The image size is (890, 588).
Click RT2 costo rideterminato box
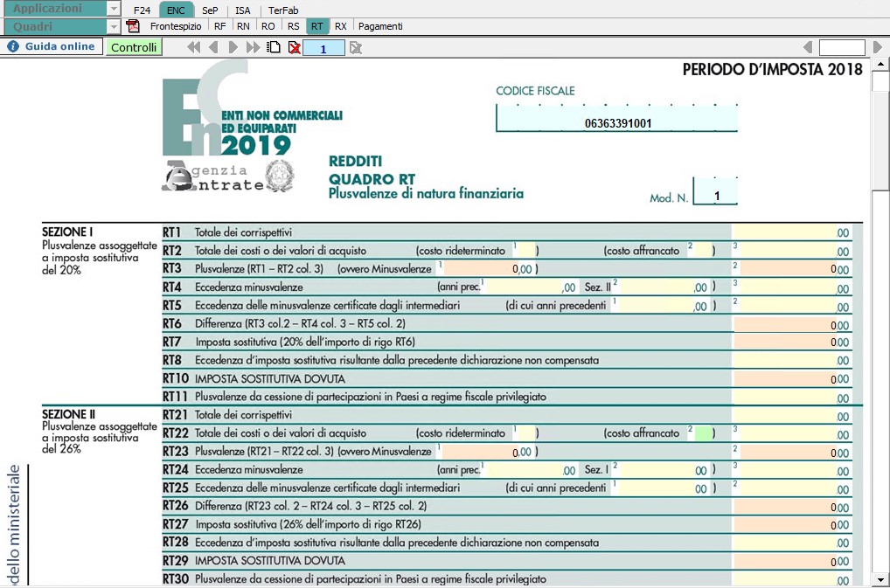526,250
